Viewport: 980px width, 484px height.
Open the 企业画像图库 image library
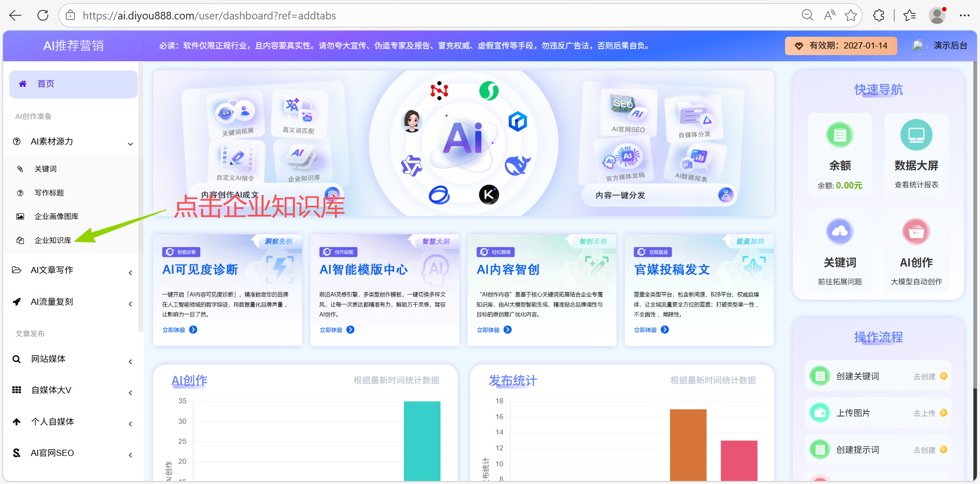click(x=56, y=216)
